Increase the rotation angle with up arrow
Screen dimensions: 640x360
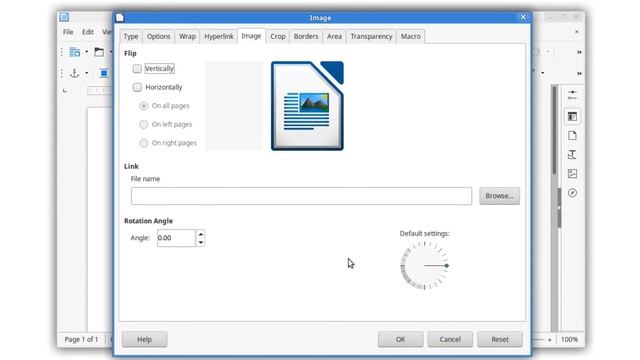pos(200,234)
